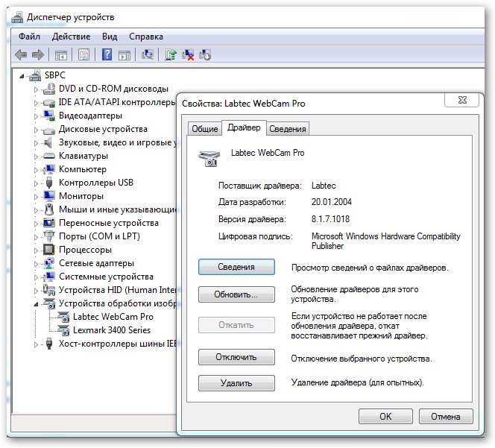This screenshot has height=448, width=495.
Task: Go back using toolbar back arrow
Action: coord(21,55)
